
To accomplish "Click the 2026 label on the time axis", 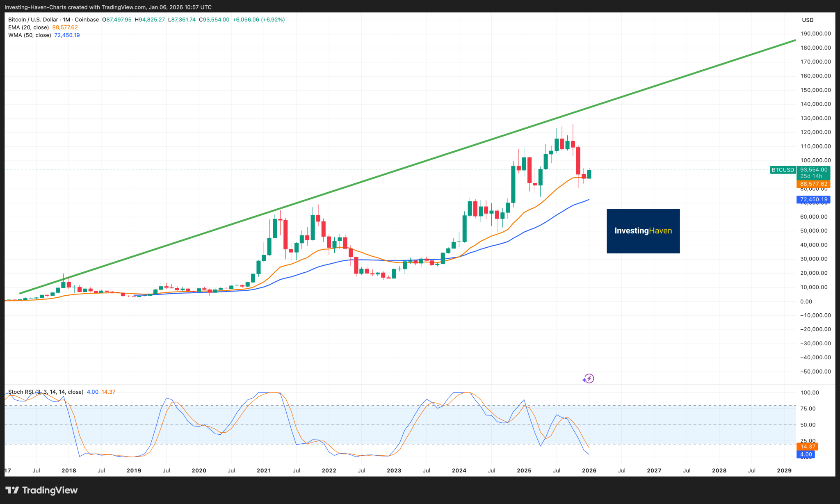I will (589, 470).
